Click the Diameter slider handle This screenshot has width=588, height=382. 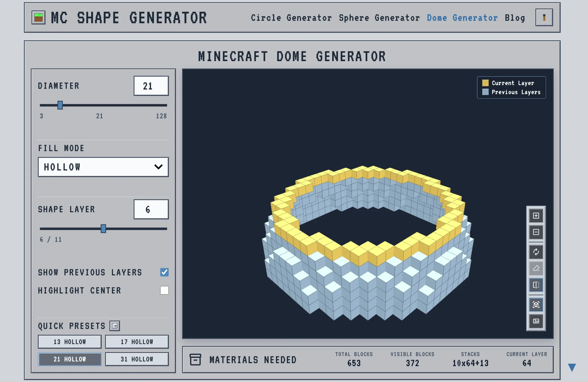60,105
